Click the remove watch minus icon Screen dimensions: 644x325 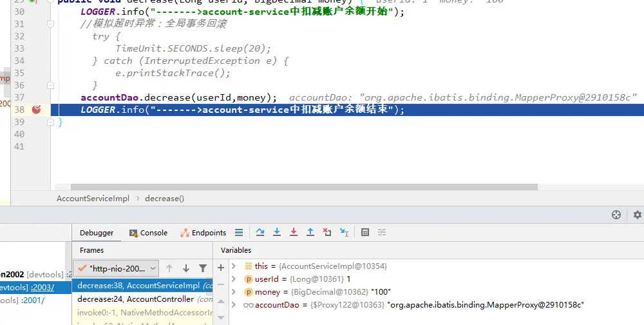click(x=220, y=284)
